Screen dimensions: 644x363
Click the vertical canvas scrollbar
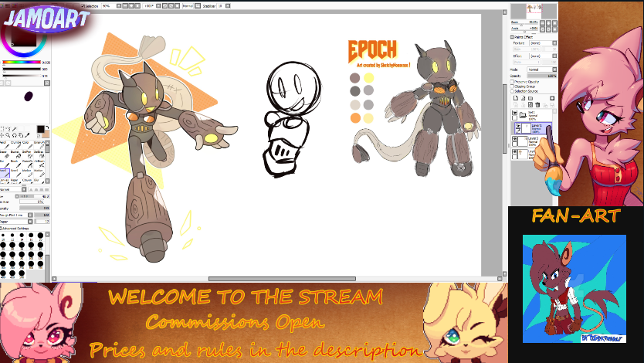tap(505, 119)
